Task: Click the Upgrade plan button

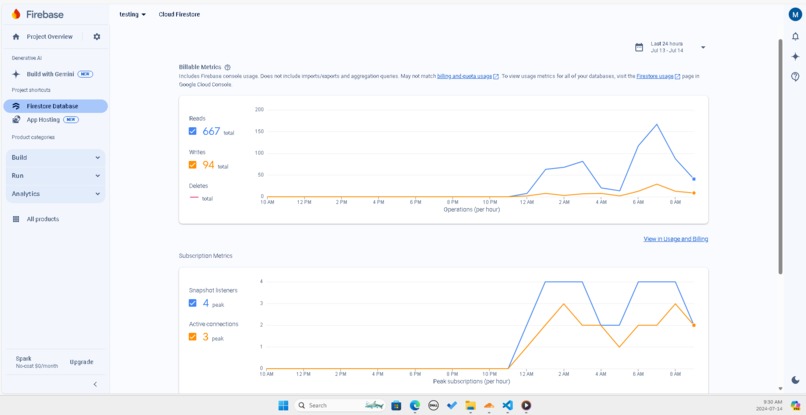Action: click(x=81, y=362)
